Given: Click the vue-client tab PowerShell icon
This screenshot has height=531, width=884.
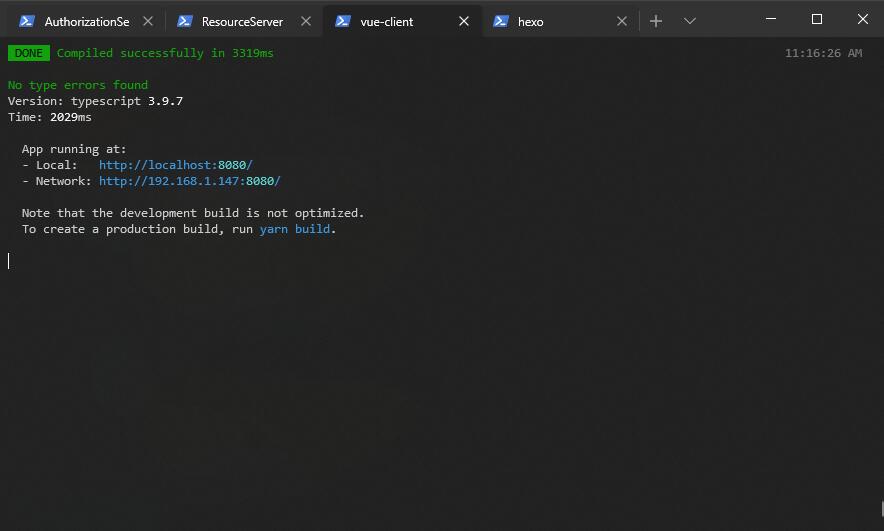Looking at the screenshot, I should 343,21.
